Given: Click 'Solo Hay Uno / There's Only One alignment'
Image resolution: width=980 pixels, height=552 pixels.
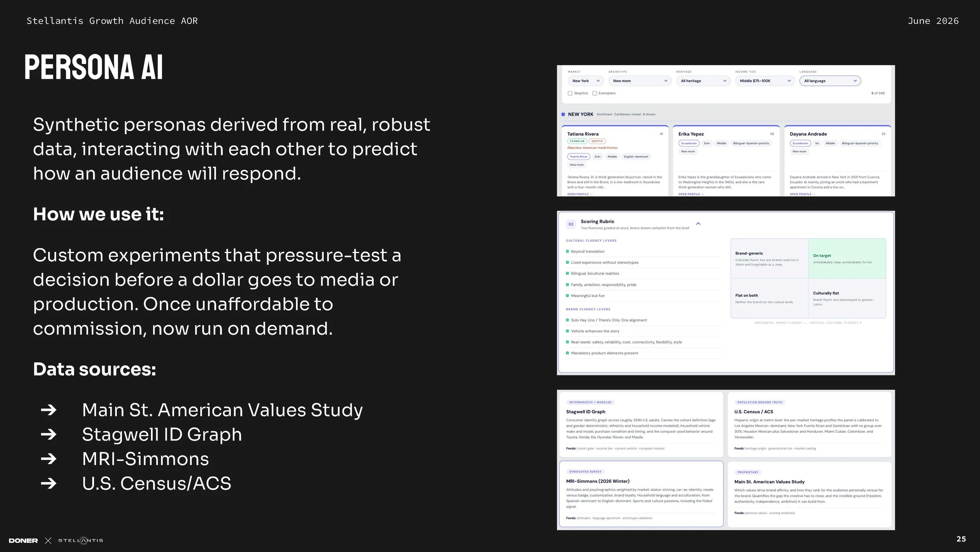Looking at the screenshot, I should [x=609, y=320].
